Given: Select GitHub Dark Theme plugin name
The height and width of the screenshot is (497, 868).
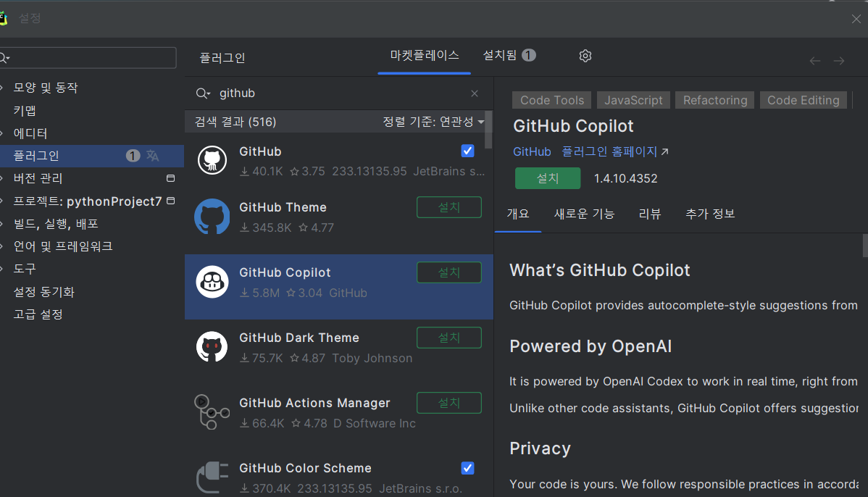Looking at the screenshot, I should tap(299, 338).
